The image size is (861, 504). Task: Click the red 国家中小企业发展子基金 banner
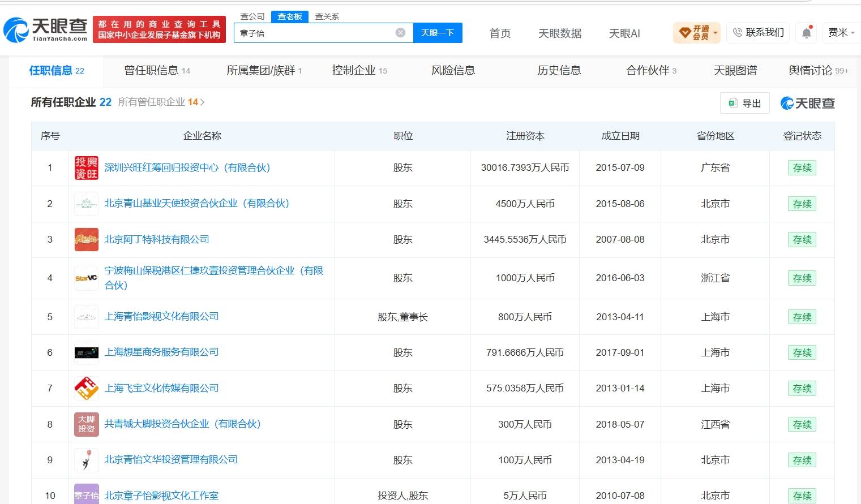tap(159, 29)
